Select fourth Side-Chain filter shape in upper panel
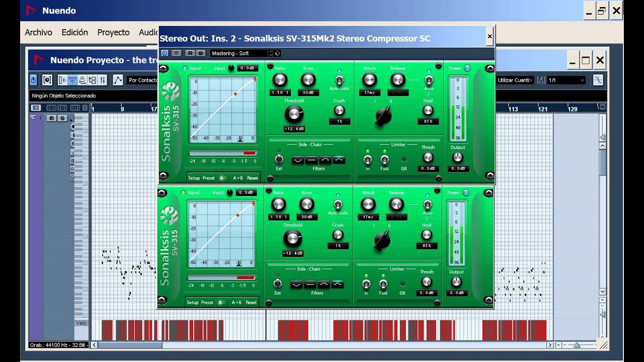 click(338, 160)
